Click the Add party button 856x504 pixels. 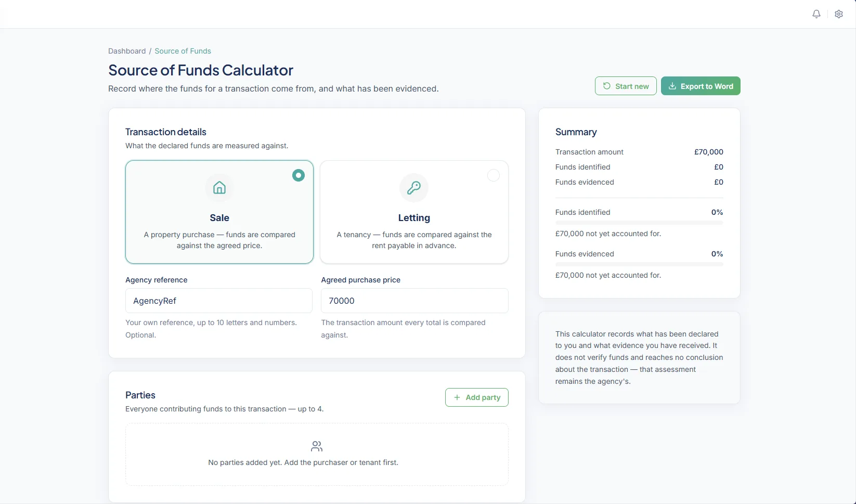(x=477, y=397)
